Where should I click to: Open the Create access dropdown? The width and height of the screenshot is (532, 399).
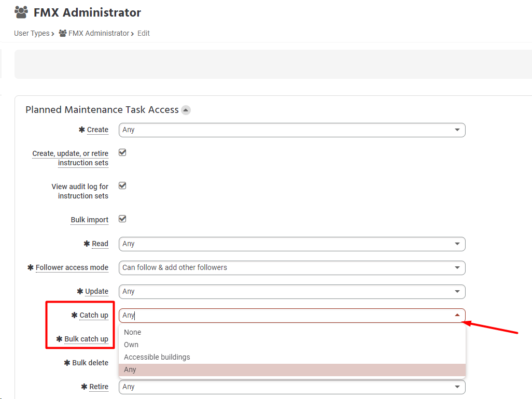(291, 130)
